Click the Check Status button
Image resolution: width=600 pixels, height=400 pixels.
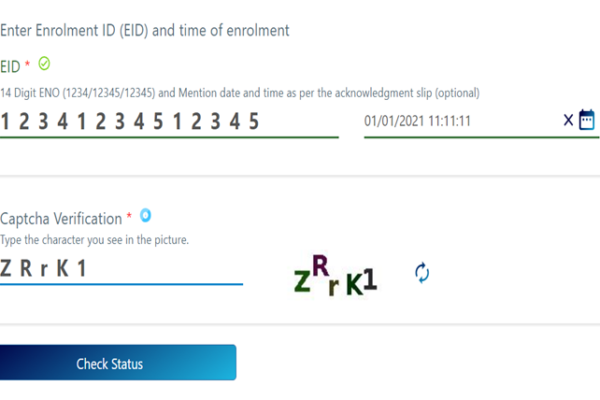tap(117, 363)
